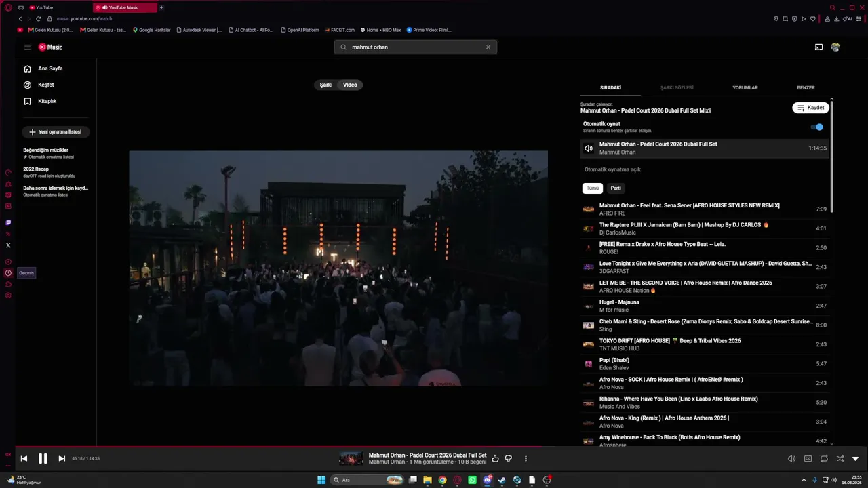Play Cheb Mami & Sting - Desert Rose
The height and width of the screenshot is (488, 868).
click(x=705, y=325)
